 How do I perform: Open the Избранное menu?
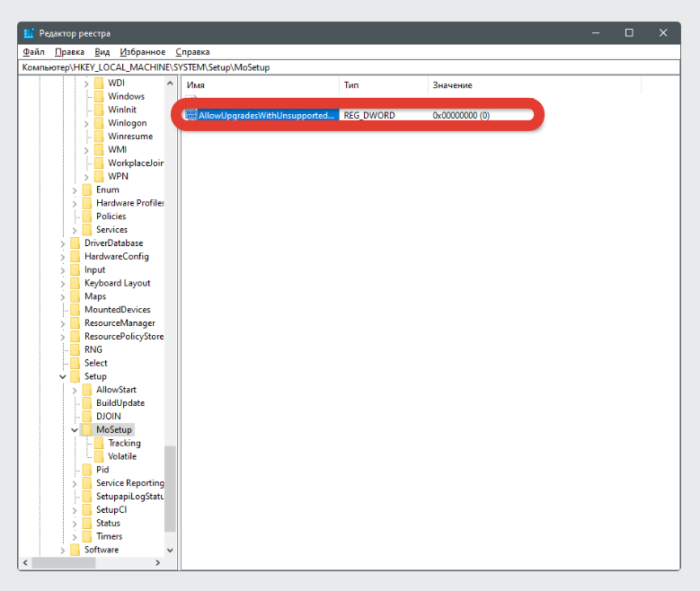(142, 52)
